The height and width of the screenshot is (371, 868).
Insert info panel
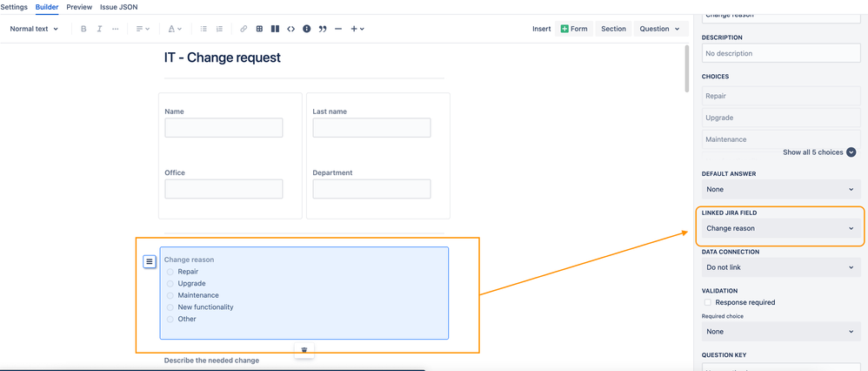pyautogui.click(x=307, y=29)
